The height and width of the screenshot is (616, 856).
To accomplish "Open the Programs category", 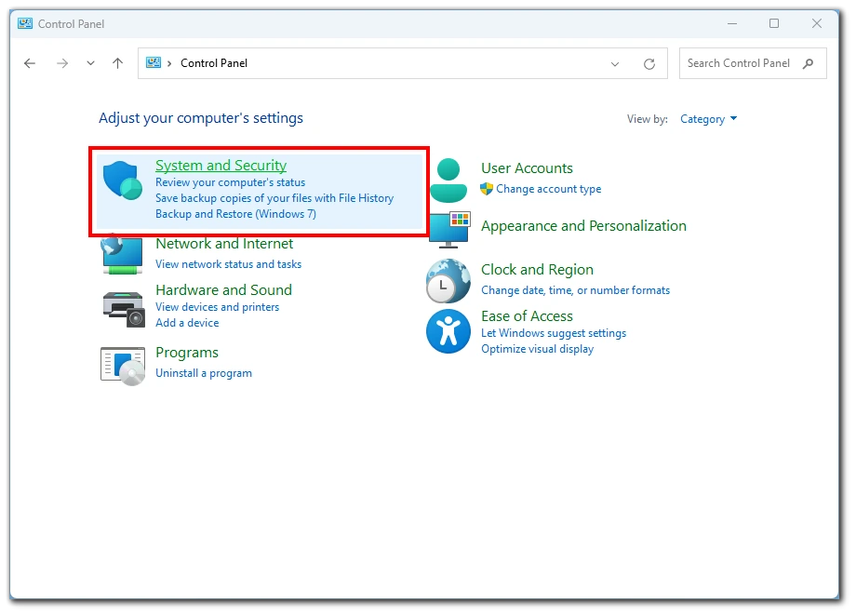I will pos(187,353).
